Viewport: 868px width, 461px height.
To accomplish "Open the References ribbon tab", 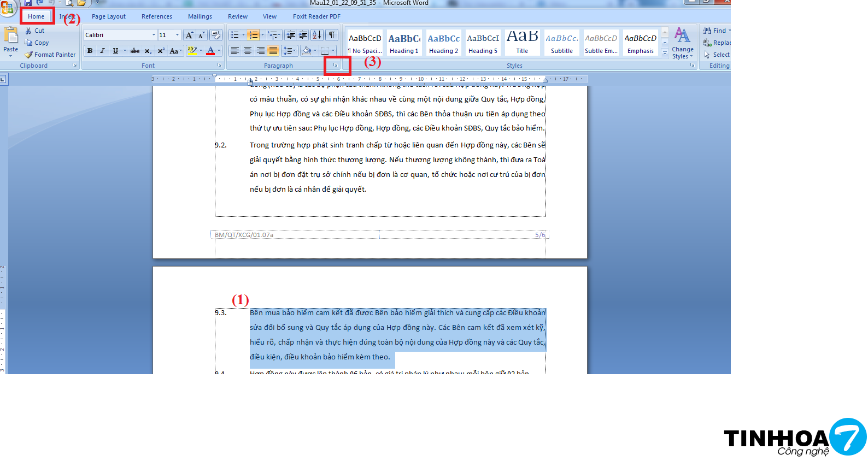I will [156, 16].
